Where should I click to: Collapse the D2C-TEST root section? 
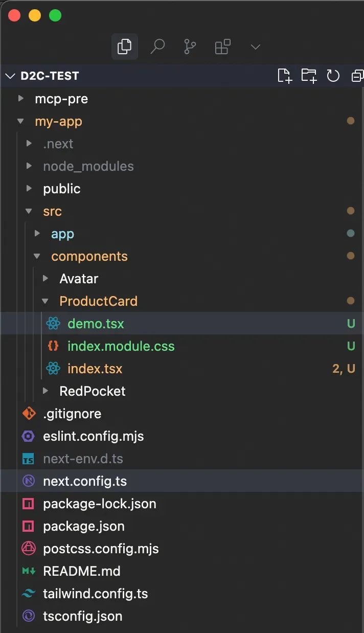[x=10, y=76]
